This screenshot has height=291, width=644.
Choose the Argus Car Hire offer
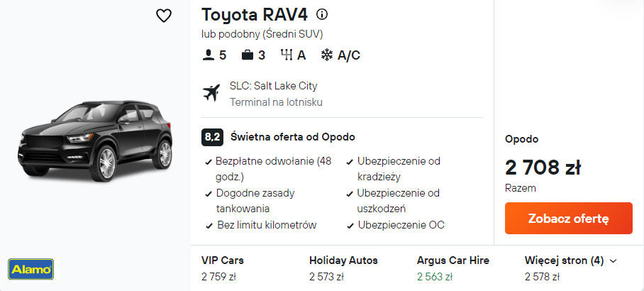tap(453, 268)
